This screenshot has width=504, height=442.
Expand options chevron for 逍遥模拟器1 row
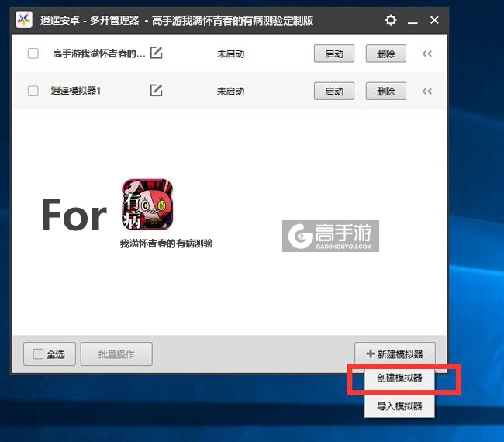427,92
